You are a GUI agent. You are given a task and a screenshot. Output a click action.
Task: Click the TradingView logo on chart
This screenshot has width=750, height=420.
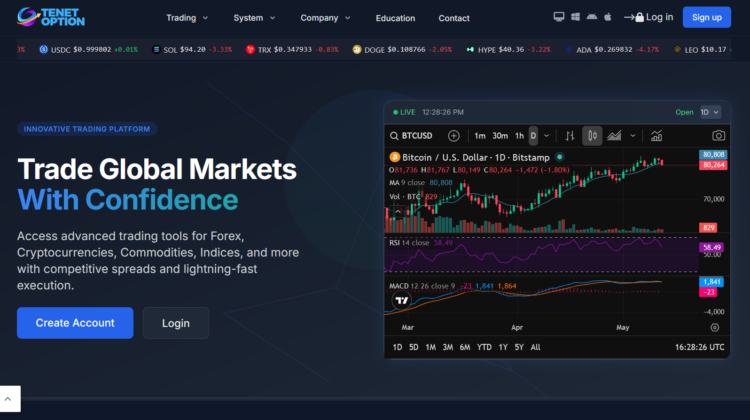(x=402, y=300)
